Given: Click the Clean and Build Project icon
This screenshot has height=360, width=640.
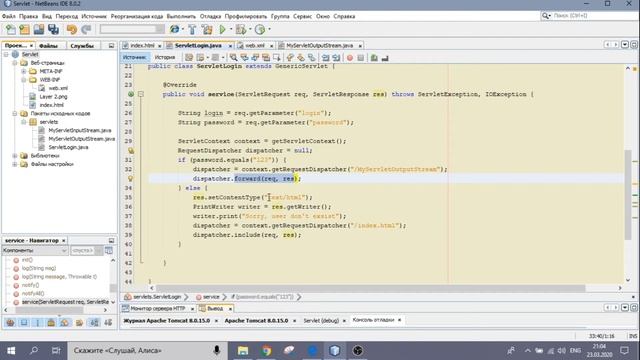Looking at the screenshot, I should click(x=207, y=29).
